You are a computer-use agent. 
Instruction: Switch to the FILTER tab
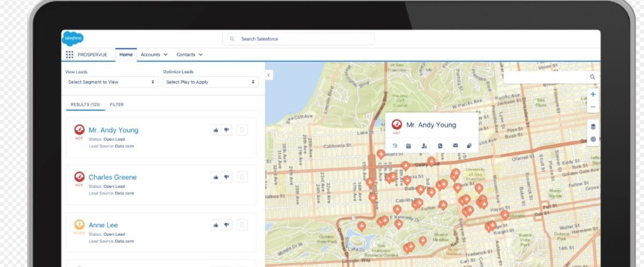[116, 105]
